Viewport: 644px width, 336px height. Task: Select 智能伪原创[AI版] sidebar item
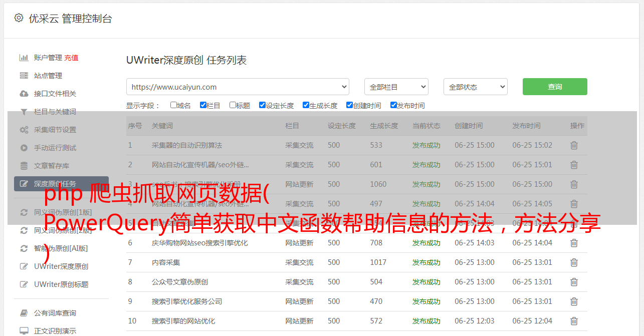coord(61,248)
